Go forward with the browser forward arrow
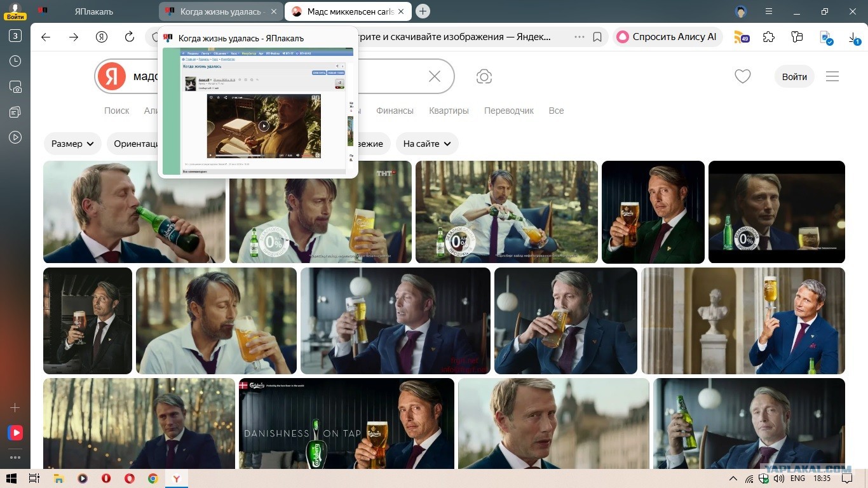Screen dimensions: 868x488 pos(74,37)
